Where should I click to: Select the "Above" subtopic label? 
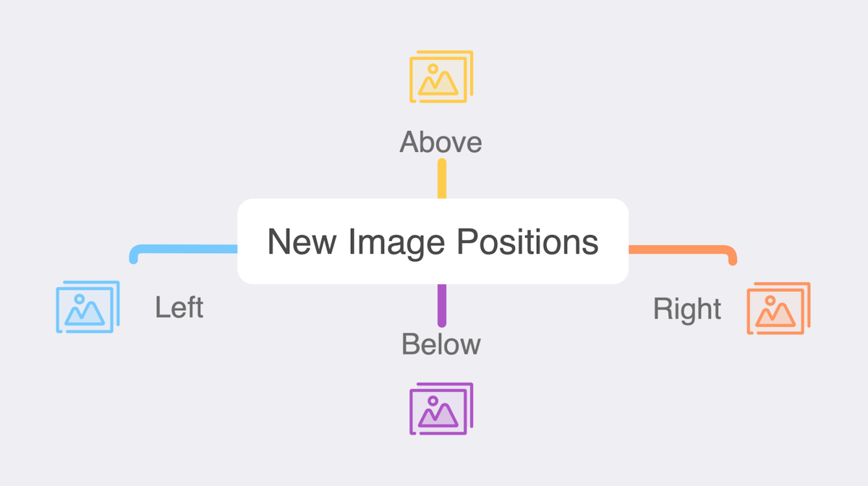click(441, 142)
